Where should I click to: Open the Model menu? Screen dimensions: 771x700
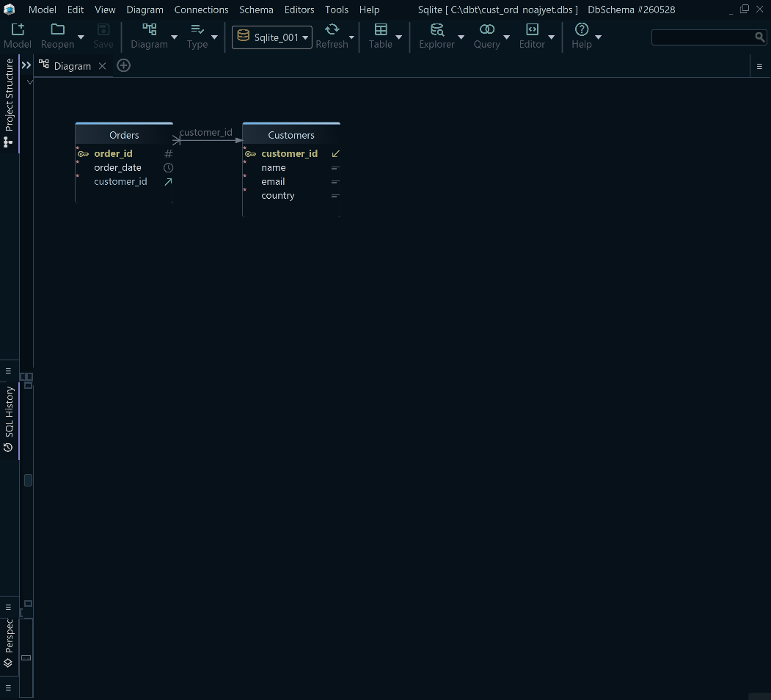coord(43,10)
